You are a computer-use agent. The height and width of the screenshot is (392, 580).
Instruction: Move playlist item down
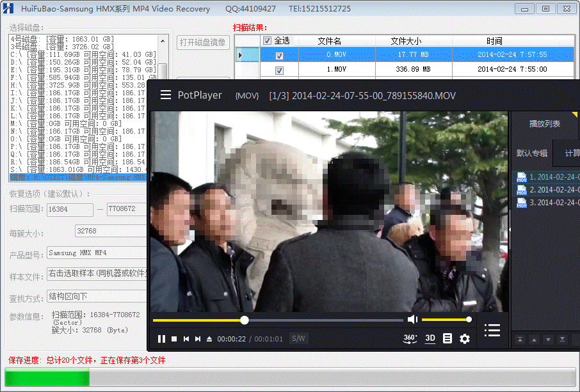[x=548, y=340]
